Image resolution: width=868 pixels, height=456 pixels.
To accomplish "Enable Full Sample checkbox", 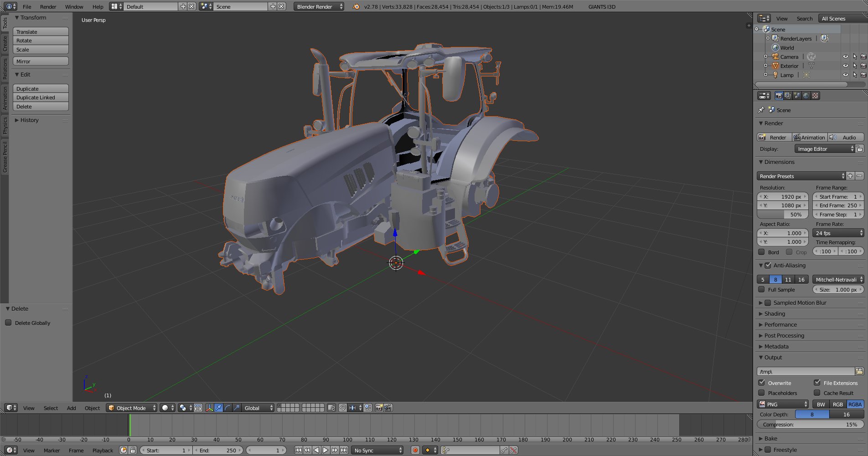I will tap(761, 289).
